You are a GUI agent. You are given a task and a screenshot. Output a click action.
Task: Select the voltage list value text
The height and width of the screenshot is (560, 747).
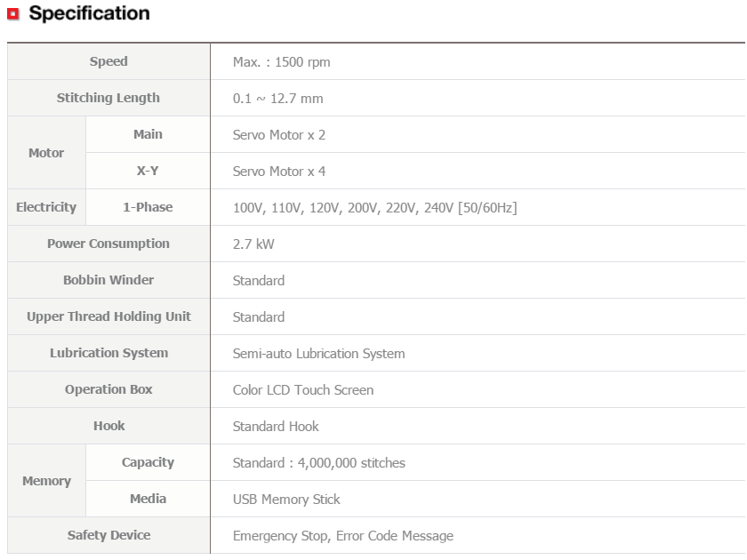click(x=374, y=208)
